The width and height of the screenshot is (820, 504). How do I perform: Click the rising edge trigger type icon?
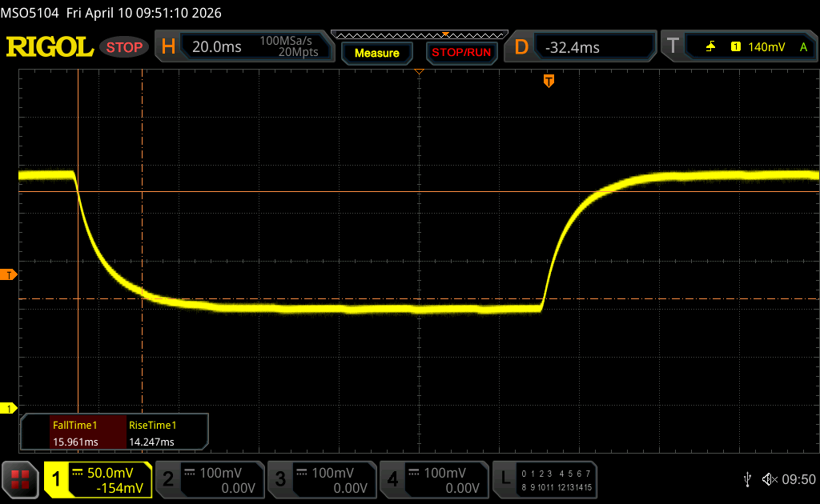(710, 47)
